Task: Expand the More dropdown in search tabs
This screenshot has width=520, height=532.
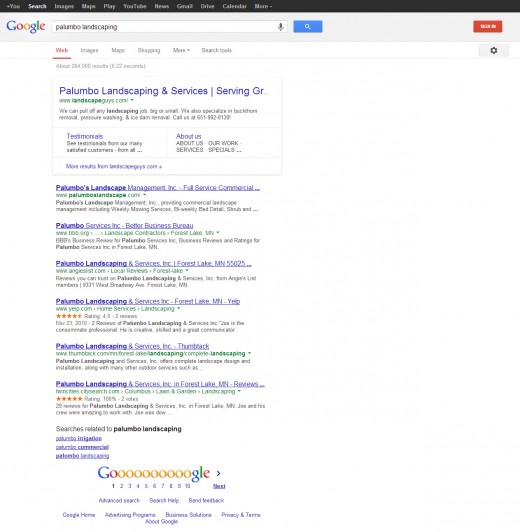Action: pyautogui.click(x=181, y=51)
